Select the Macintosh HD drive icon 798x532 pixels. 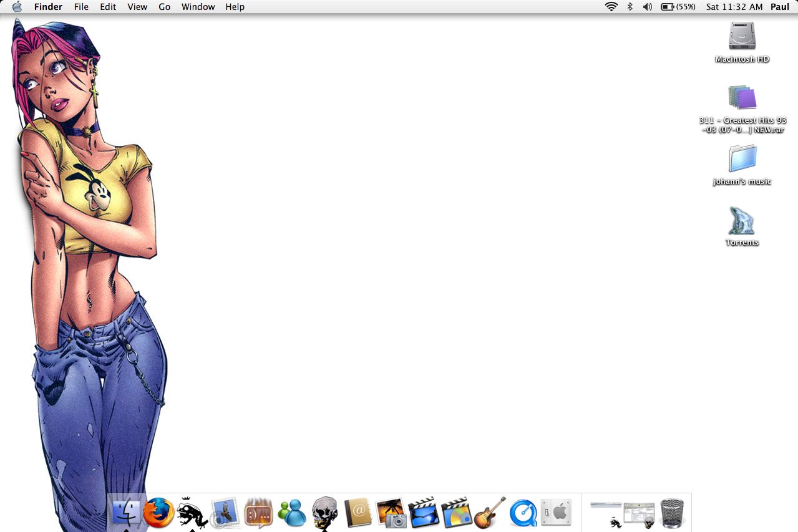click(x=742, y=37)
